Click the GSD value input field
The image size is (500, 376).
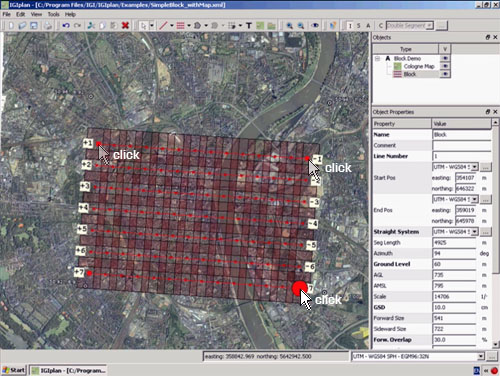[x=454, y=307]
